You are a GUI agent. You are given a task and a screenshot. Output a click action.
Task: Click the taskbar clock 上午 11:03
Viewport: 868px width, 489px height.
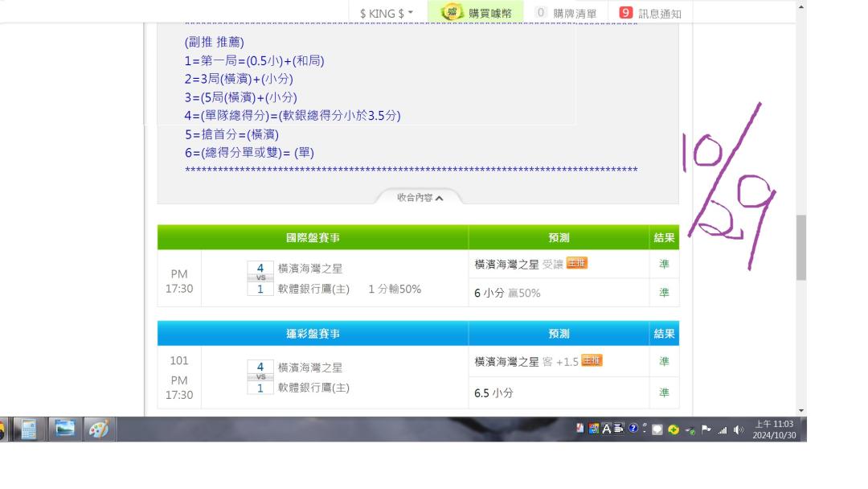point(774,429)
